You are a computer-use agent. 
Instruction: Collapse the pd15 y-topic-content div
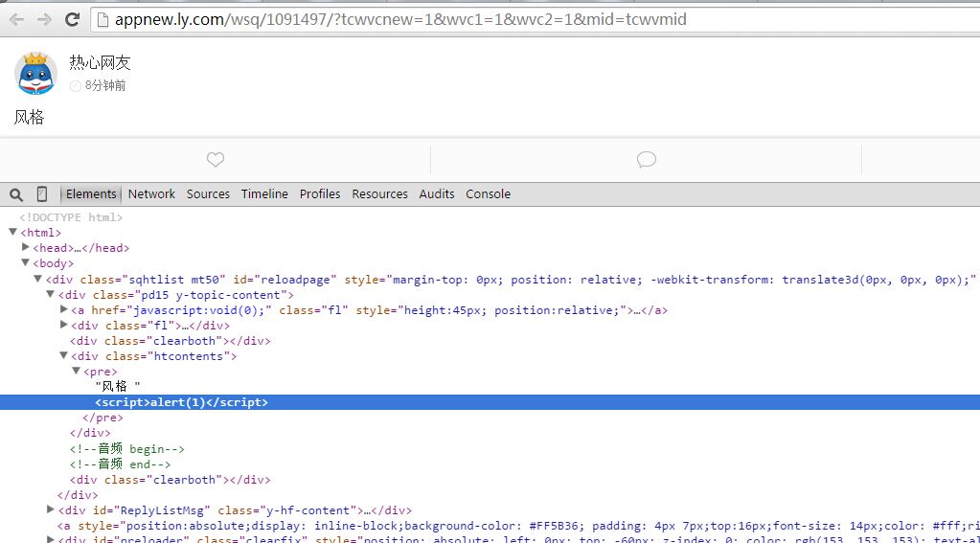(x=50, y=294)
